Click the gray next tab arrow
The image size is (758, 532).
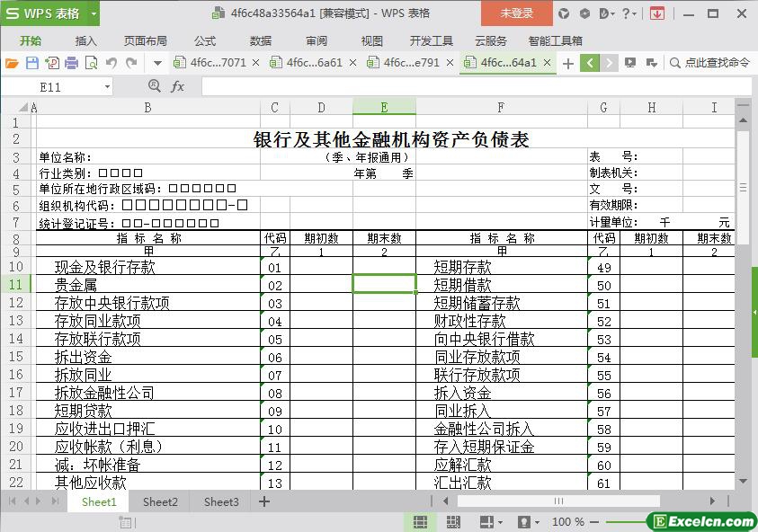[609, 63]
